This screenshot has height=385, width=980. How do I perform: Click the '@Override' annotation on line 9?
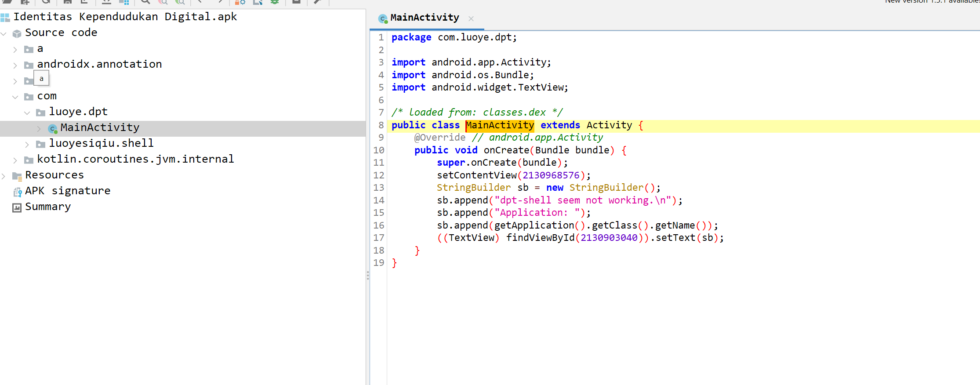(439, 138)
